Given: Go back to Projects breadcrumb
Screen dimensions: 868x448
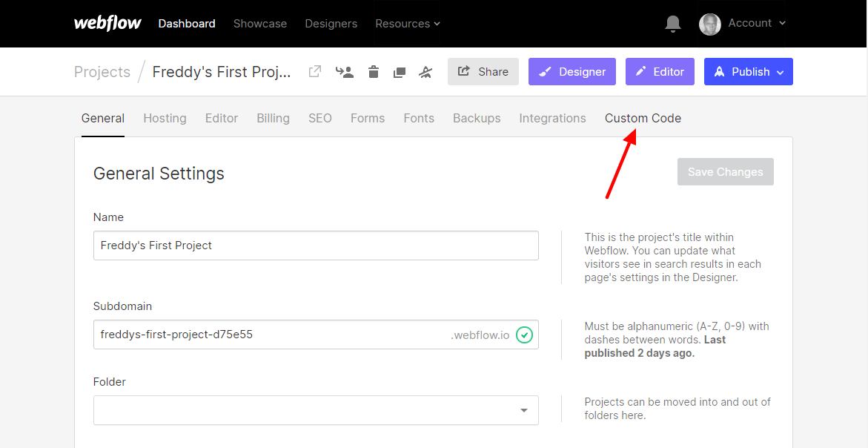Looking at the screenshot, I should point(102,72).
